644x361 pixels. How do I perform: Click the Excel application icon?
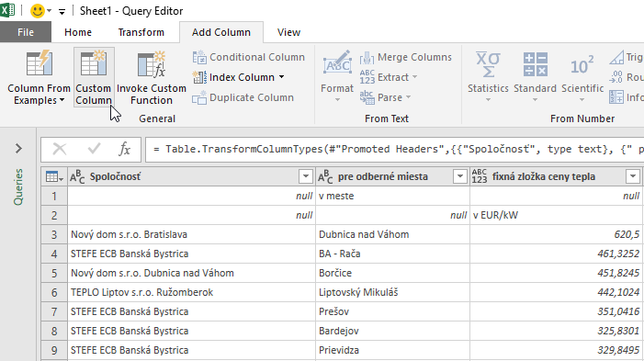pyautogui.click(x=7, y=10)
